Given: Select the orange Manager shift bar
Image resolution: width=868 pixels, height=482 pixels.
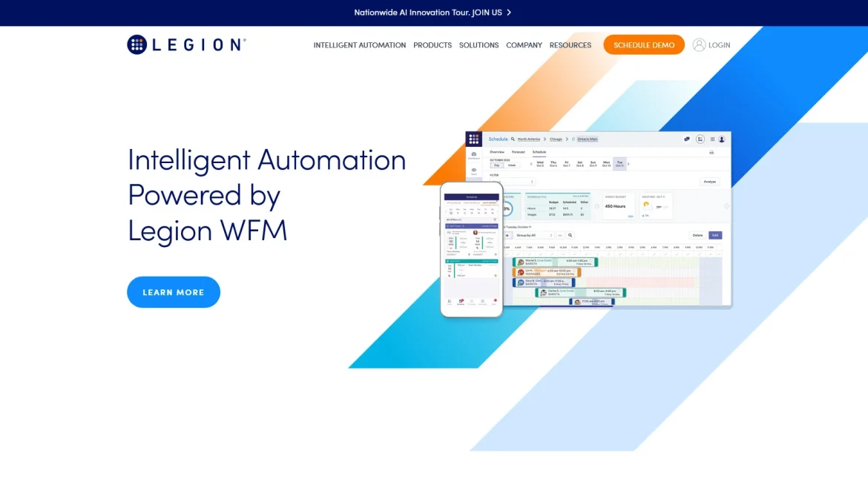Looking at the screenshot, I should point(546,272).
